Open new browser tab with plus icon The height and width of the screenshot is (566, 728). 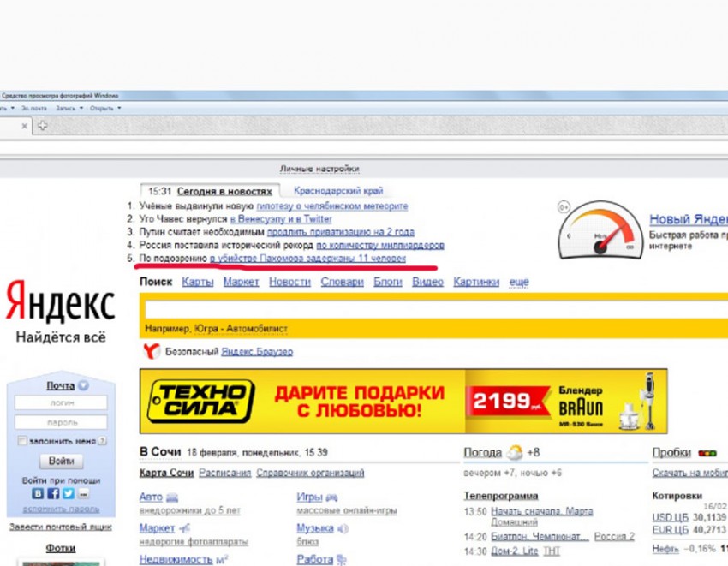(x=41, y=126)
